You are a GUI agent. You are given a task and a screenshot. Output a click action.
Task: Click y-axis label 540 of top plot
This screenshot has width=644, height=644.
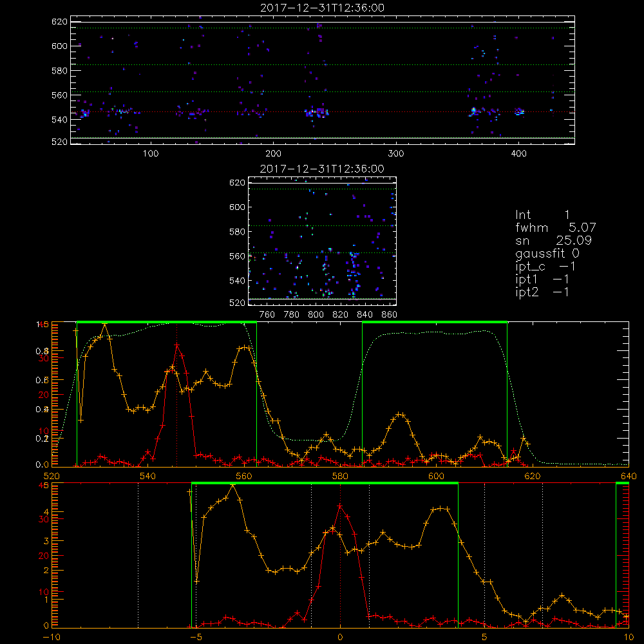59,120
